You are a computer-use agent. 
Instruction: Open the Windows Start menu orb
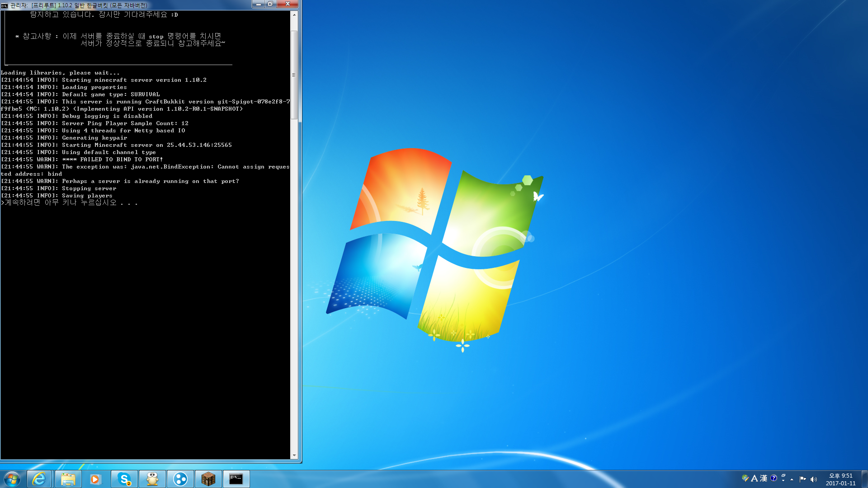[x=12, y=479]
